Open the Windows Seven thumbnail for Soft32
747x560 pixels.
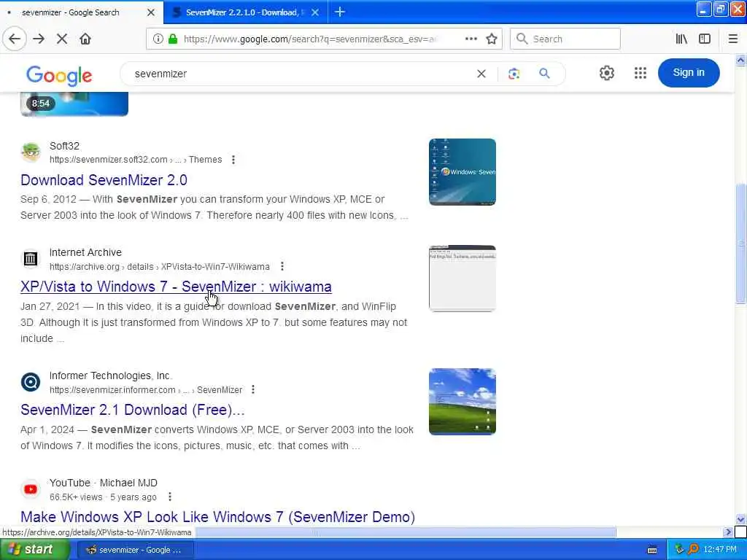pos(462,172)
